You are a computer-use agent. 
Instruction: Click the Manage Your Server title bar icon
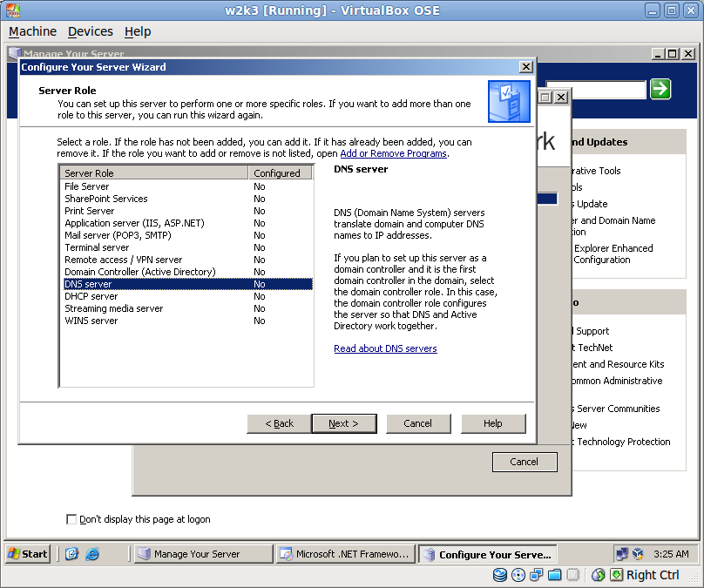pyautogui.click(x=14, y=53)
